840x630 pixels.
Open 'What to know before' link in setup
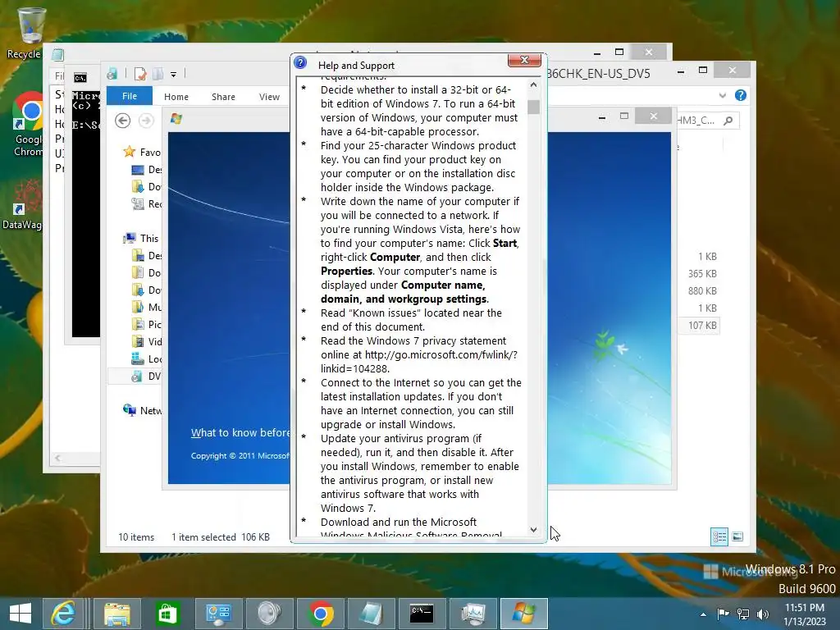(240, 432)
